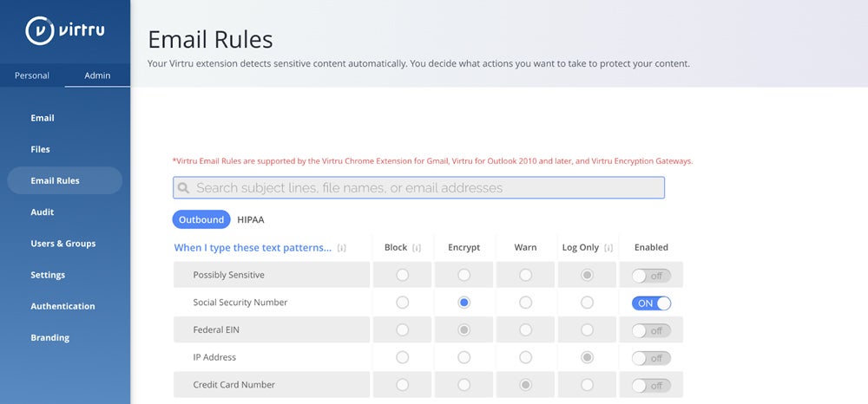
Task: Click info icon beside Block column
Action: click(x=417, y=248)
